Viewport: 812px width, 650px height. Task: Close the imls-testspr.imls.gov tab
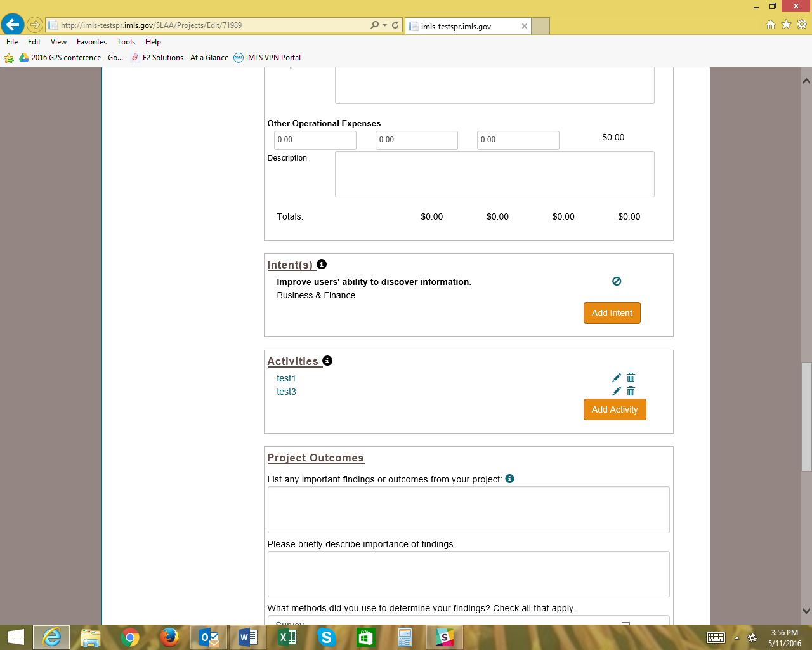point(525,26)
